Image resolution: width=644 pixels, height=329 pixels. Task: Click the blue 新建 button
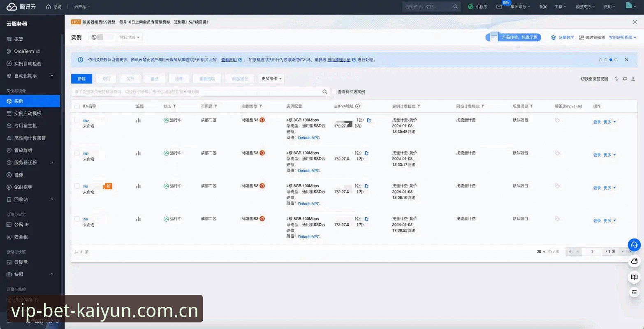[x=81, y=79]
